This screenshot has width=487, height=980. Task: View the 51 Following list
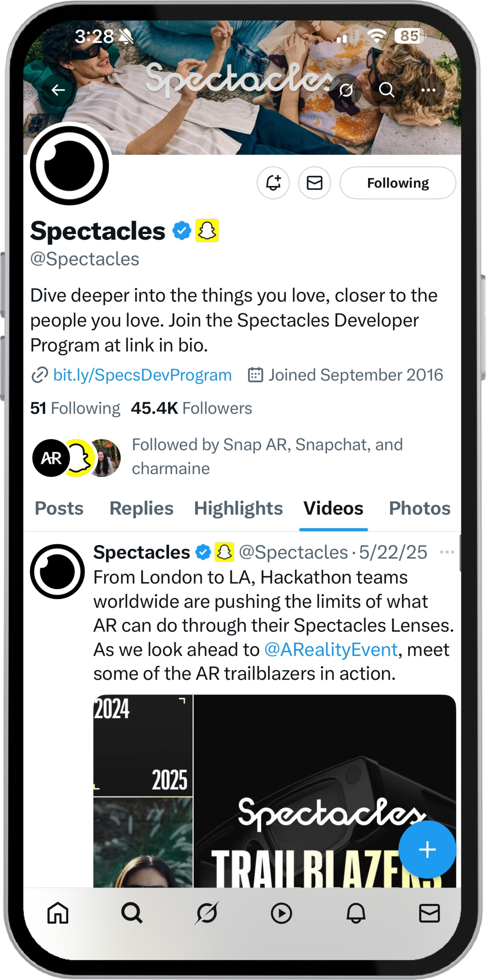click(x=75, y=408)
